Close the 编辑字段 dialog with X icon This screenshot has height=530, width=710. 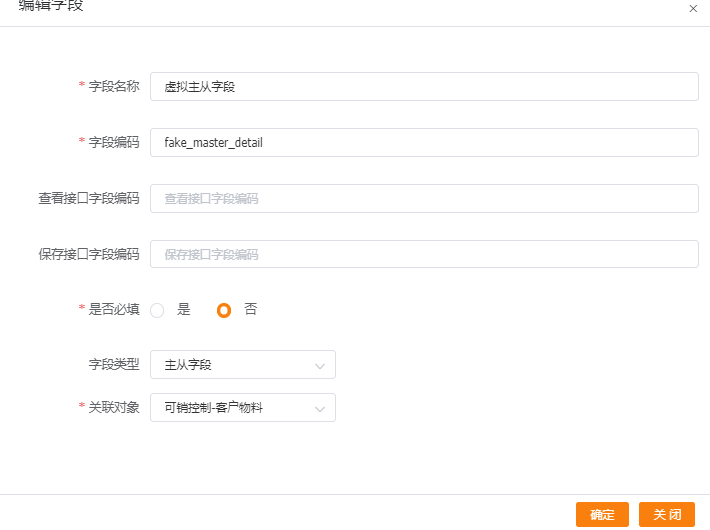pyautogui.click(x=693, y=9)
